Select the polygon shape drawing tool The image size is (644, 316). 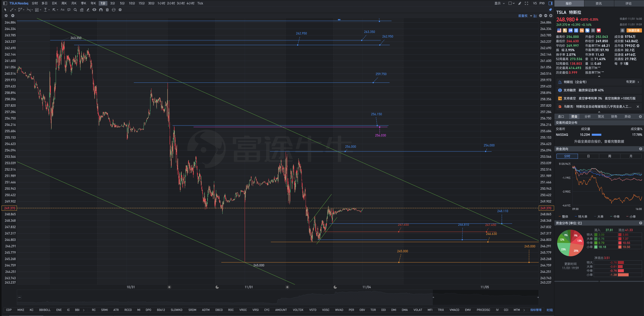tap(20, 10)
